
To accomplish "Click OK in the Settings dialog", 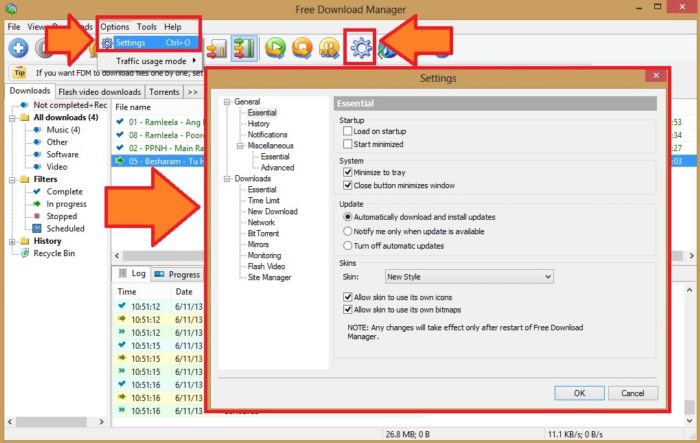I will (579, 393).
